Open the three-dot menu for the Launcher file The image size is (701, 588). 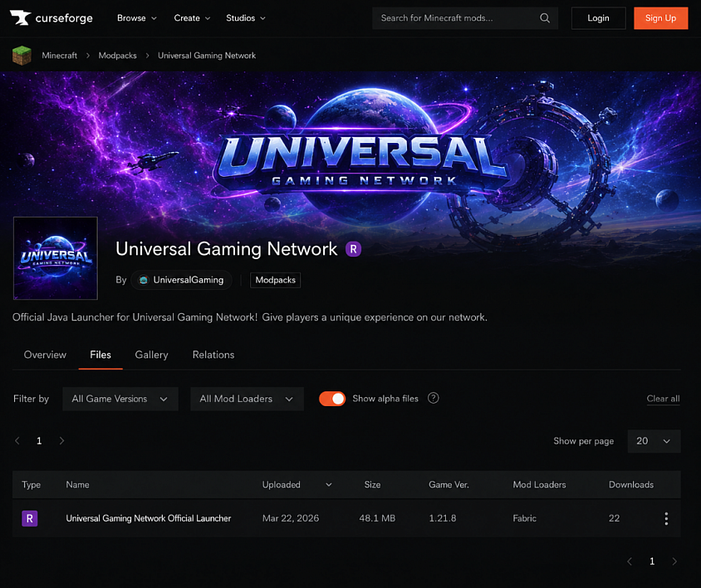tap(666, 518)
